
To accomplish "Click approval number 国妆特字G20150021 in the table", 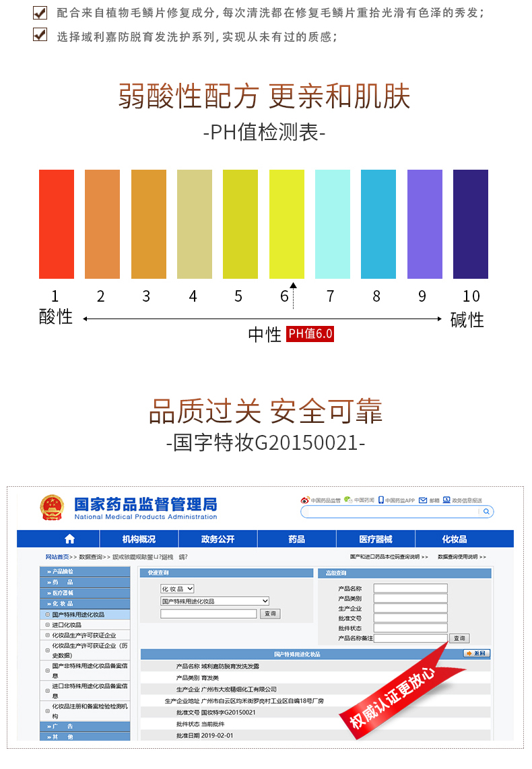I will pos(228,712).
